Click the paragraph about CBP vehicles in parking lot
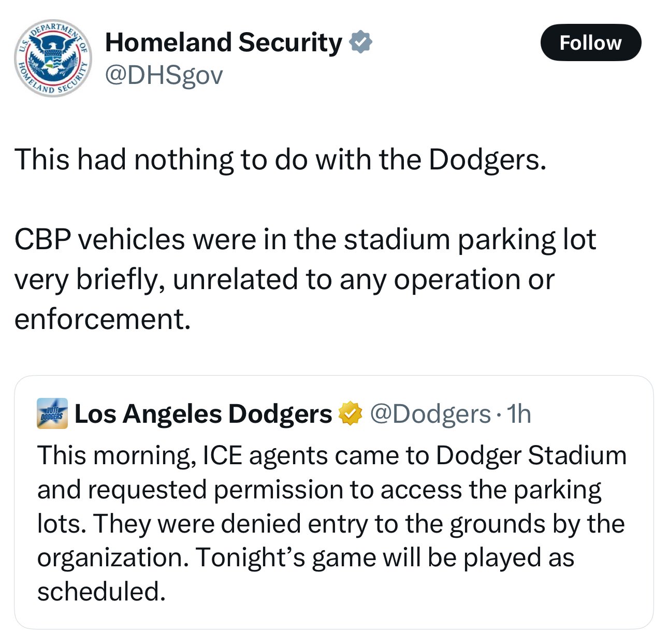The width and height of the screenshot is (668, 644). point(305,279)
